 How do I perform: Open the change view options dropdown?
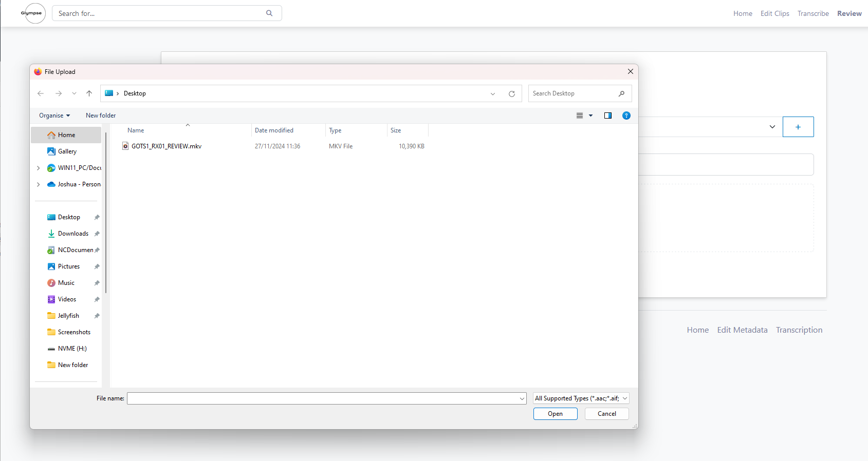[x=590, y=116]
